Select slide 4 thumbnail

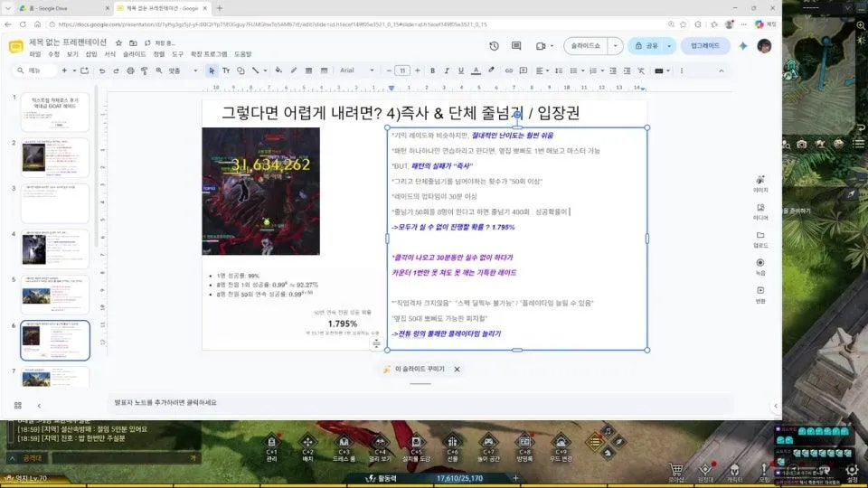55,249
